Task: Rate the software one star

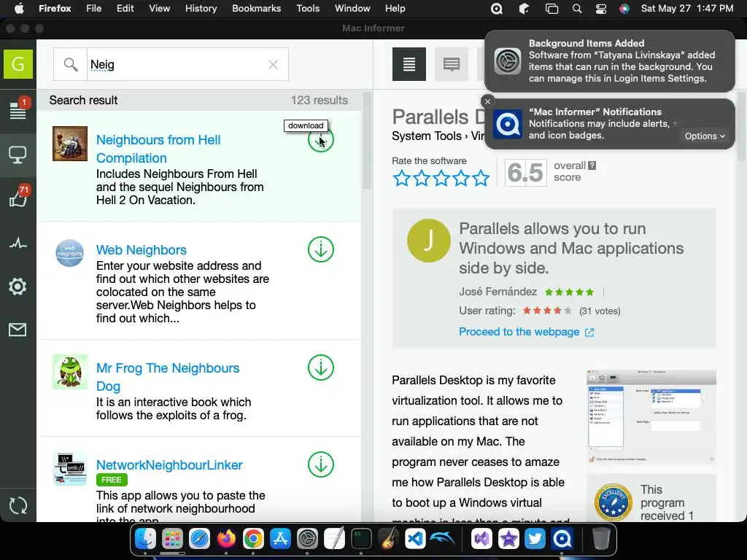Action: click(402, 178)
